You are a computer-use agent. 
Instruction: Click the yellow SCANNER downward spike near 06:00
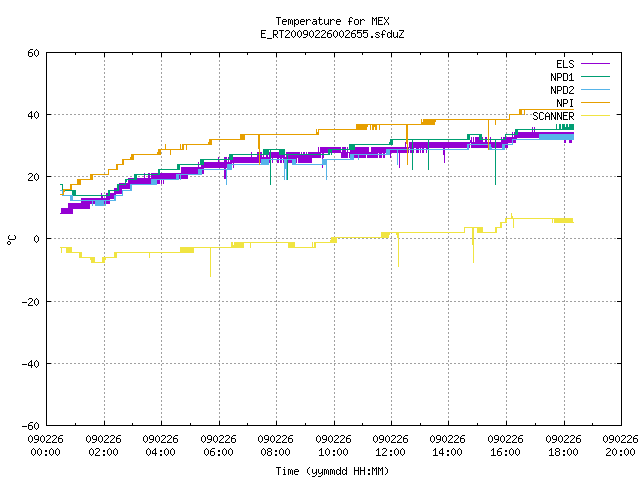pos(211,262)
